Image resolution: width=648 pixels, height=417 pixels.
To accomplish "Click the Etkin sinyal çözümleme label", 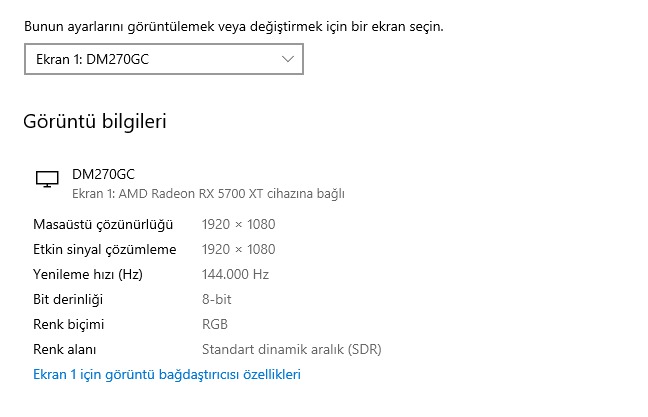I will [x=104, y=249].
